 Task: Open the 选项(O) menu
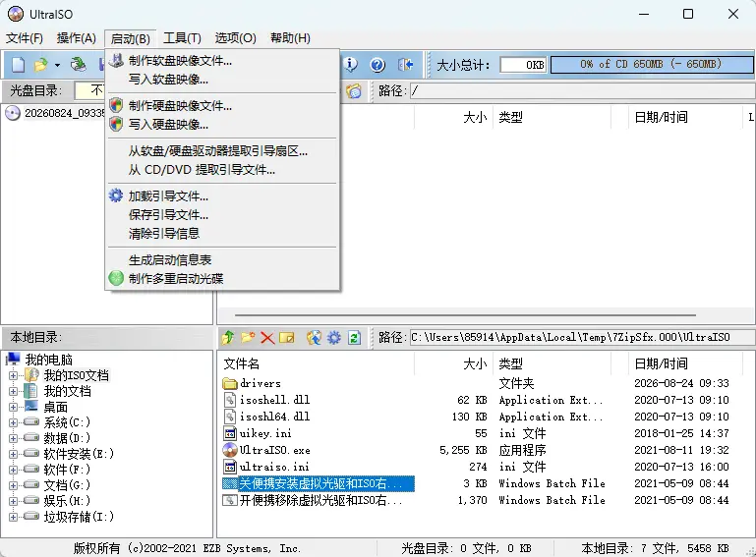click(235, 38)
